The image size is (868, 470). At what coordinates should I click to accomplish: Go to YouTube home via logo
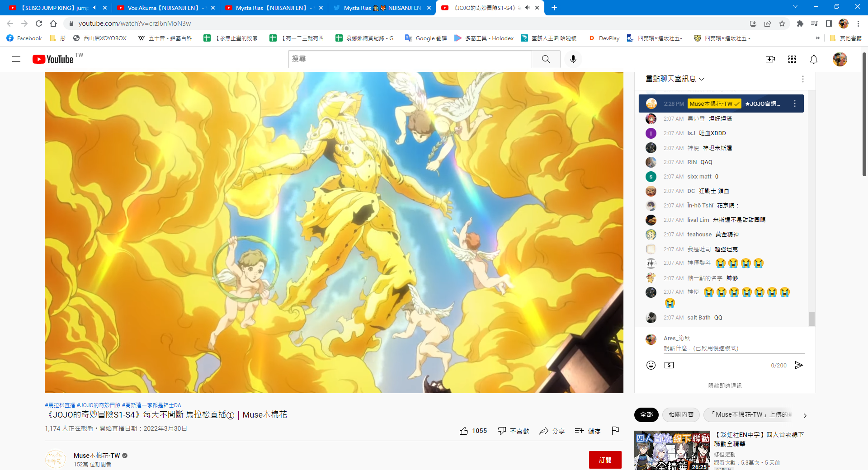[53, 59]
